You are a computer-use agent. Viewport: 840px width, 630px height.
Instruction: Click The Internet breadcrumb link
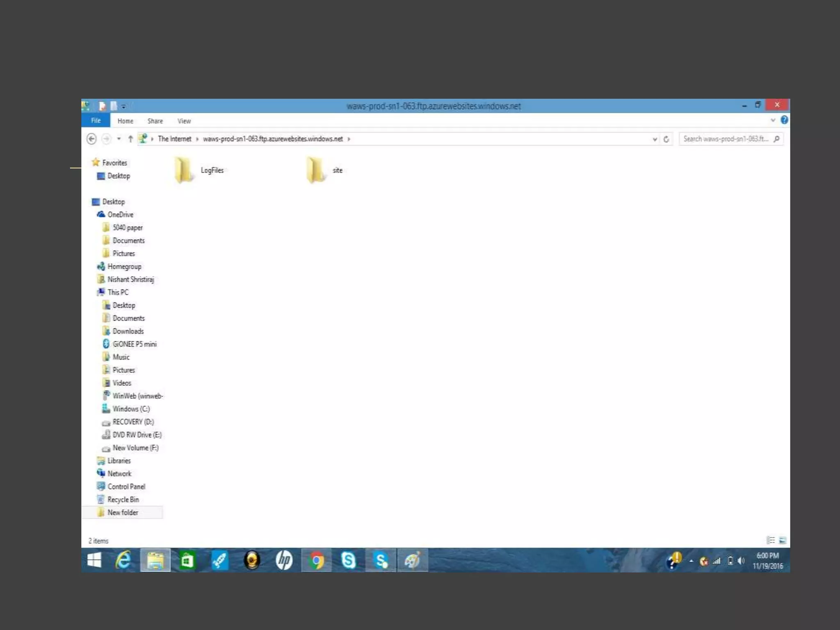(x=174, y=139)
